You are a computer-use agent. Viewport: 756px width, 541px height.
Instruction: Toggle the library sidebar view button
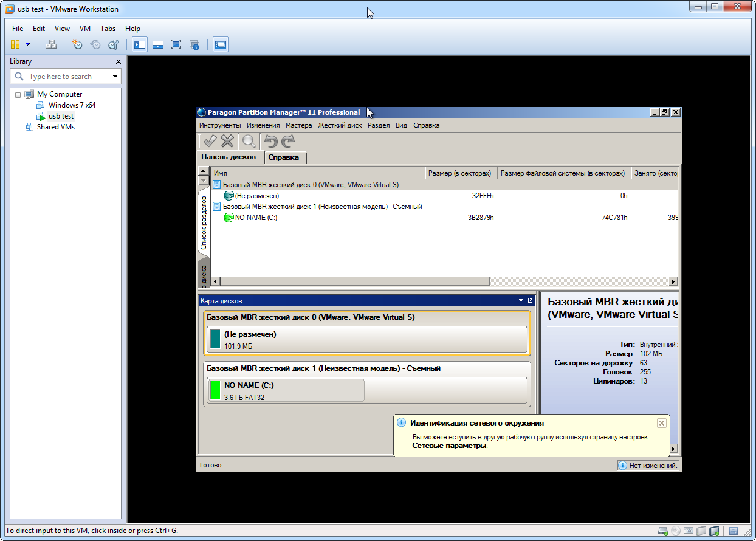click(140, 44)
